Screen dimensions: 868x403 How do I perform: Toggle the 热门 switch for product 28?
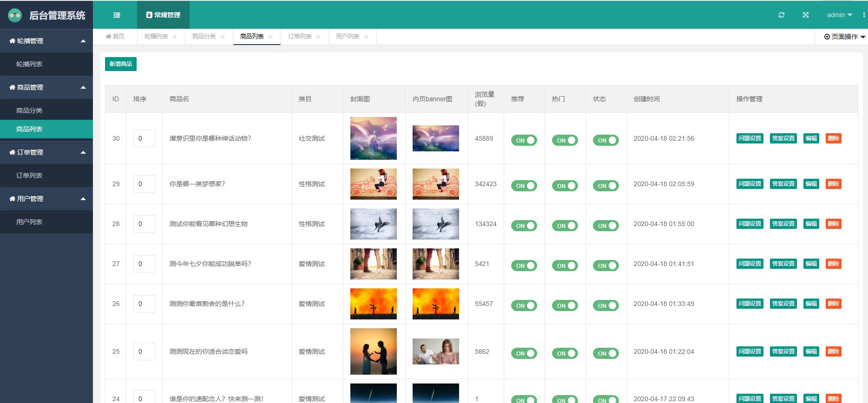[x=565, y=226]
